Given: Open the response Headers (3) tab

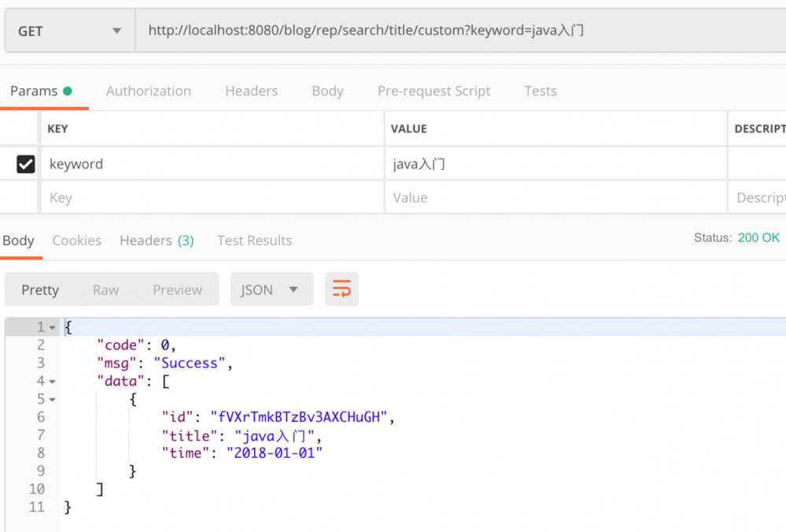Looking at the screenshot, I should (x=157, y=240).
